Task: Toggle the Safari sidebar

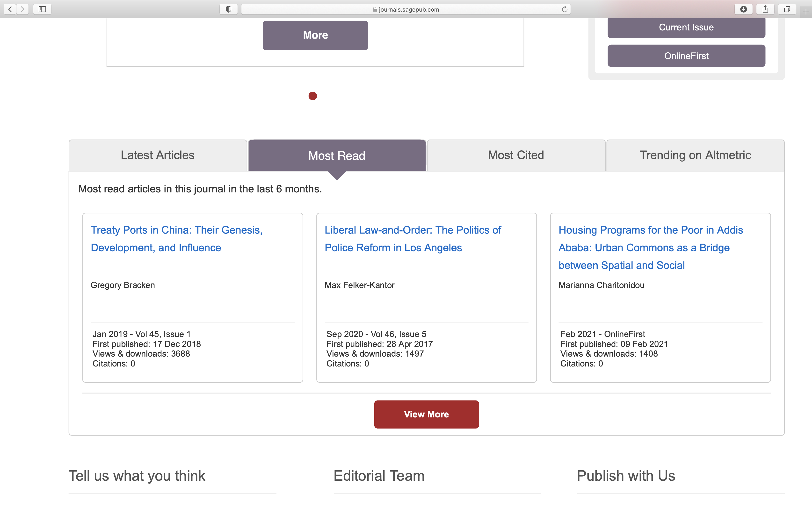Action: (x=42, y=9)
